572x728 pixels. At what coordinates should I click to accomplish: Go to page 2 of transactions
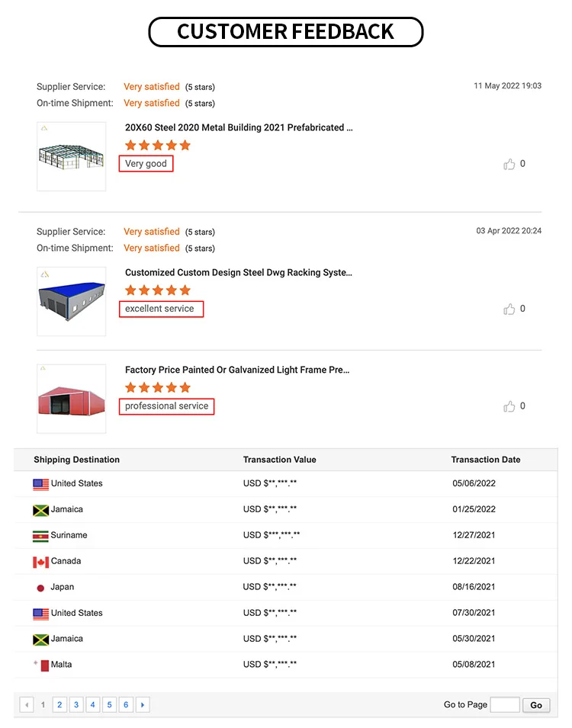coord(59,705)
